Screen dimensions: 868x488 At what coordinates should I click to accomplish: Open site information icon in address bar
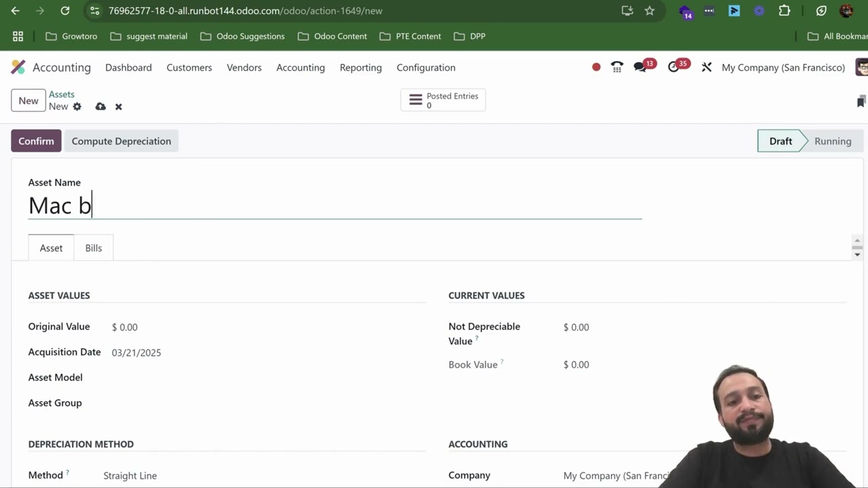point(95,11)
